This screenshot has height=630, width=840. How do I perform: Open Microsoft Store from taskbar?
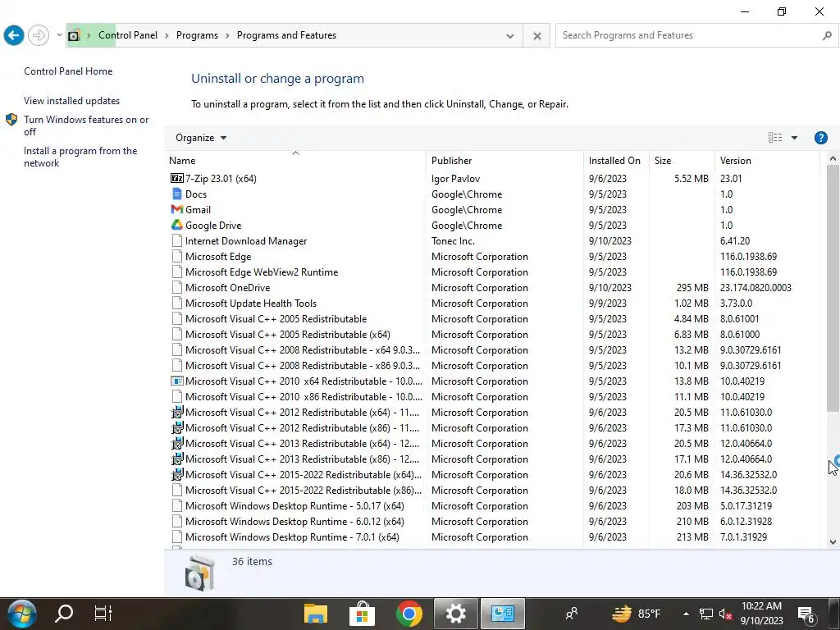[x=362, y=614]
